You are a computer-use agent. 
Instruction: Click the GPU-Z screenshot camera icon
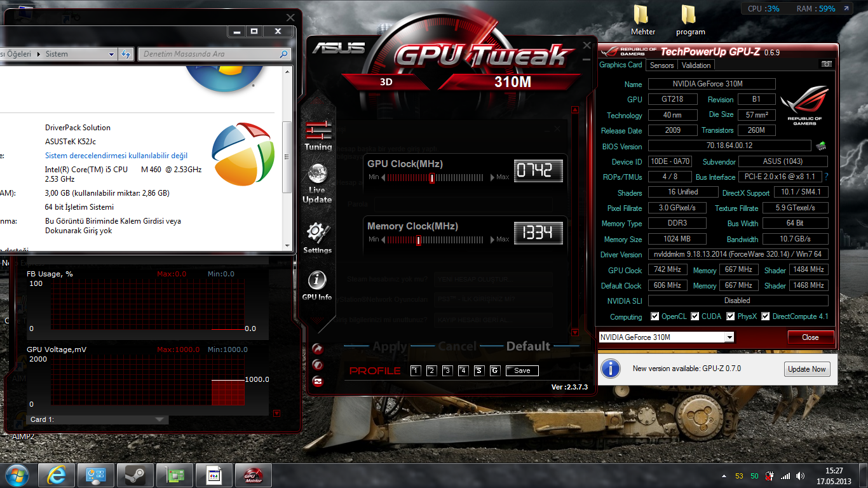(x=826, y=64)
